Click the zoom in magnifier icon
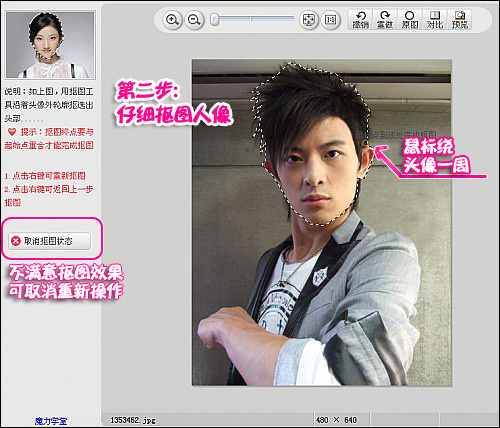The image size is (500, 428). [172, 20]
